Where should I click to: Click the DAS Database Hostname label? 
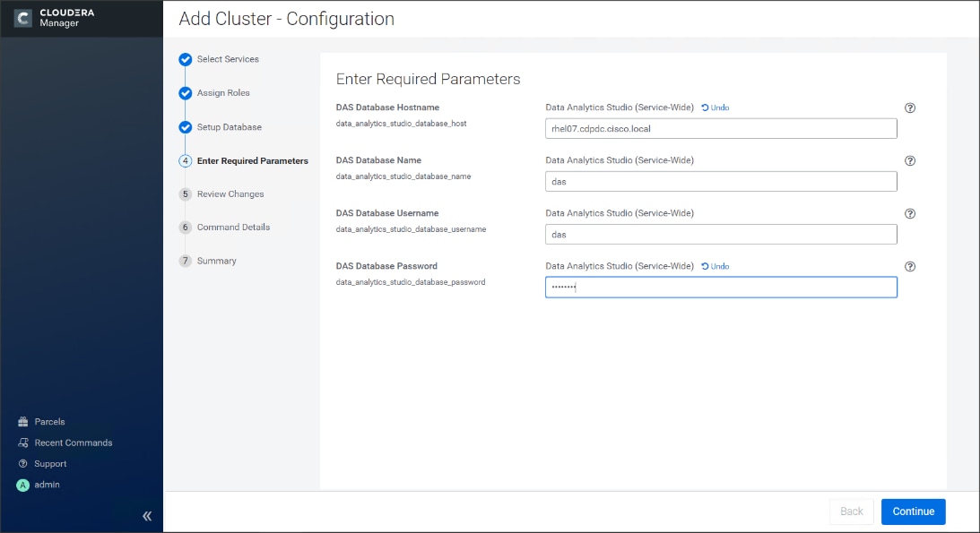click(387, 107)
